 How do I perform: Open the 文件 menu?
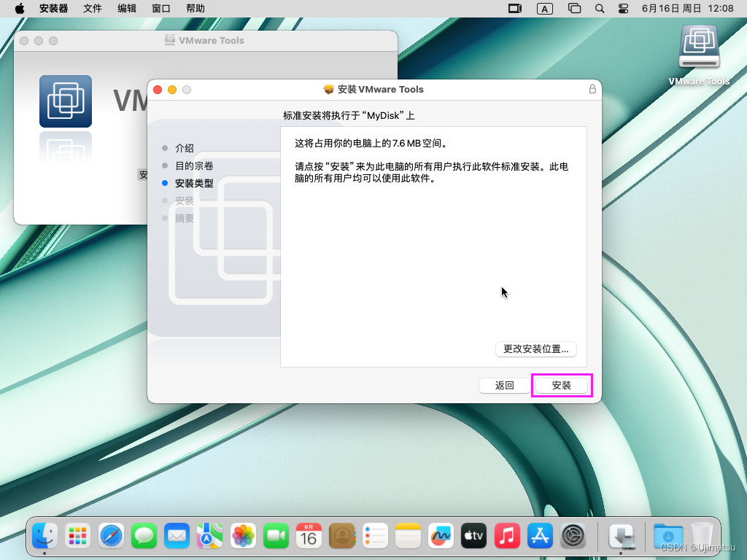(x=93, y=9)
